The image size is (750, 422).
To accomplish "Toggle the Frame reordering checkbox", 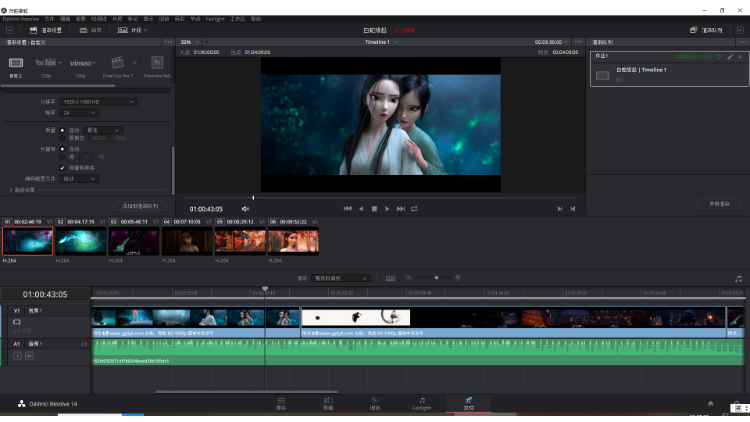I will click(62, 168).
